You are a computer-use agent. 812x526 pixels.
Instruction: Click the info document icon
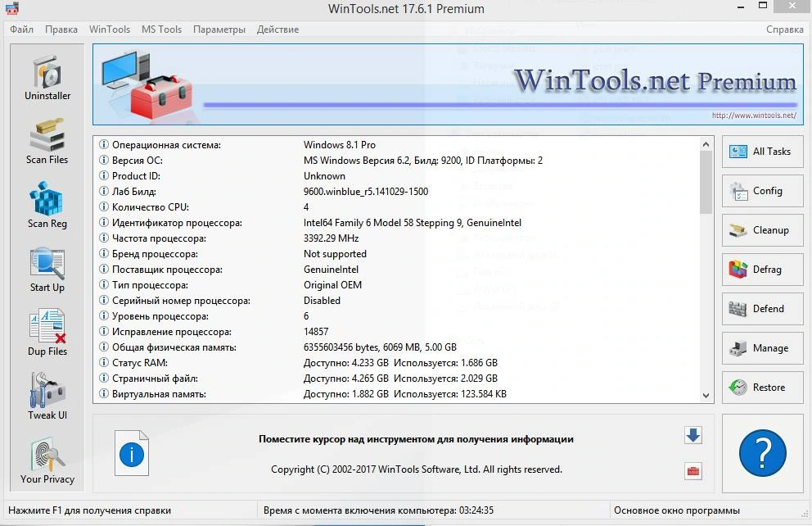tap(132, 453)
